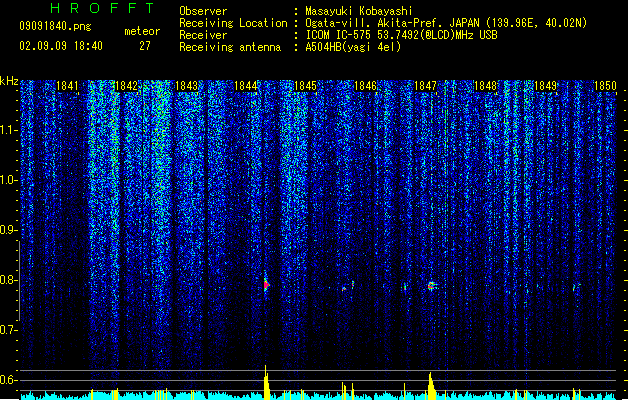The height and width of the screenshot is (400, 629).
Task: Select the filename 09091840.png
Action: [x=55, y=27]
